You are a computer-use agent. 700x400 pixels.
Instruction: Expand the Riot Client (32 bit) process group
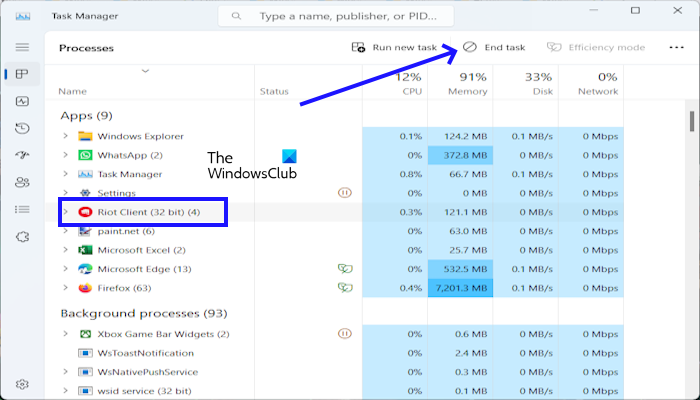click(x=66, y=212)
